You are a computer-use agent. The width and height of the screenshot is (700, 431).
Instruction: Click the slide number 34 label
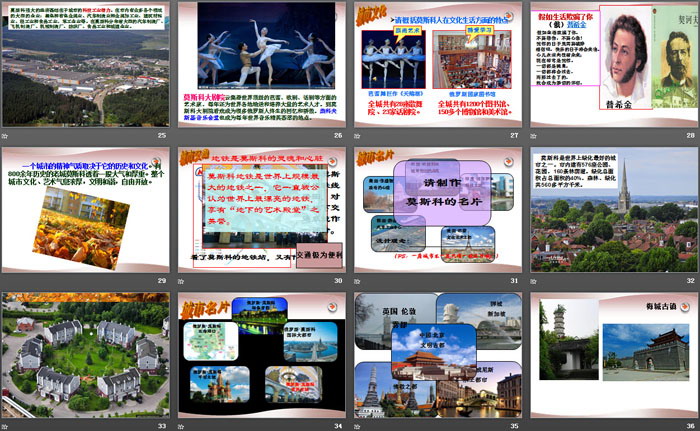click(338, 426)
